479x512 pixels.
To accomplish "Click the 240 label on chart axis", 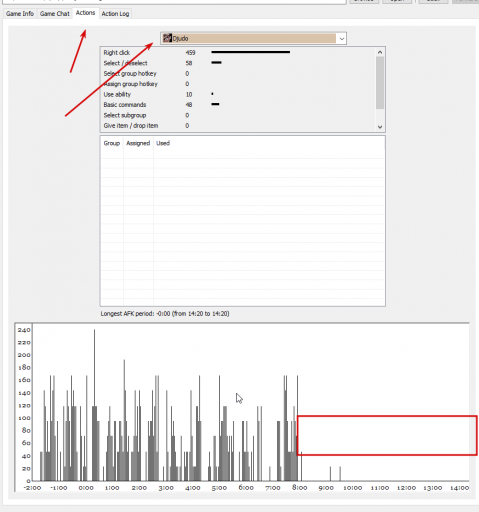I will [x=24, y=330].
